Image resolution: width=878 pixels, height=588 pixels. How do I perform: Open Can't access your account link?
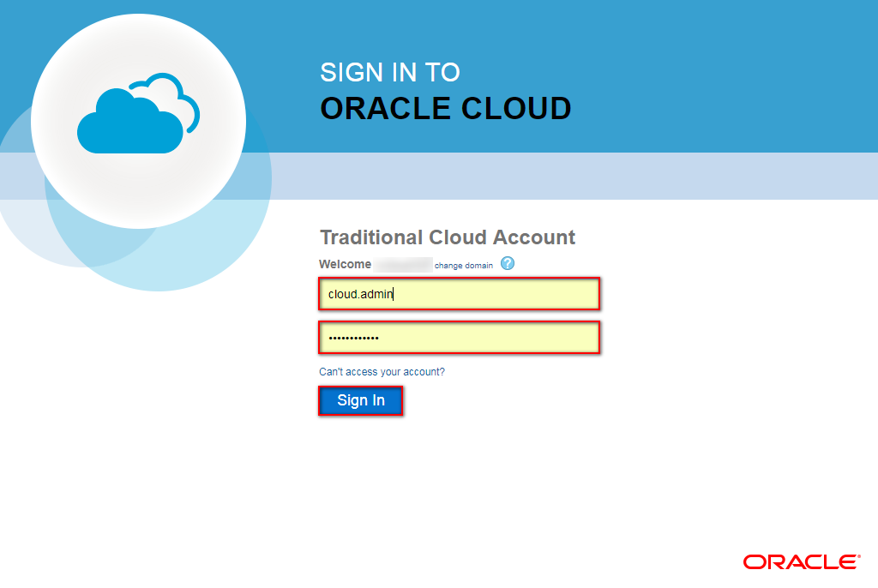[382, 372]
